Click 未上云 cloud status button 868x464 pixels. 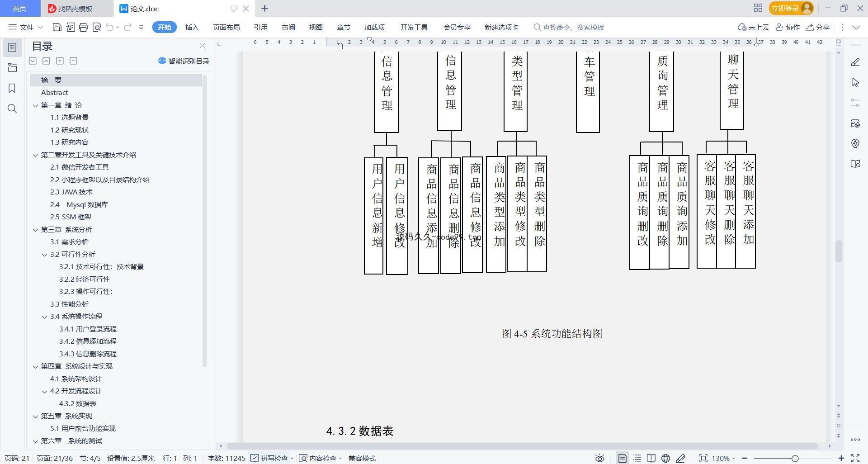(x=754, y=27)
